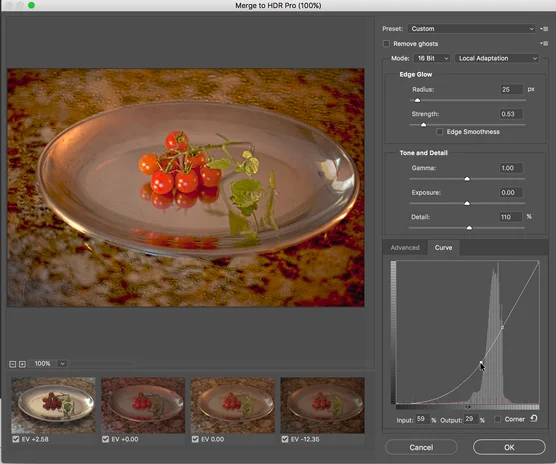Expand the Local Adaptation dropdown
556x464 pixels.
[497, 58]
